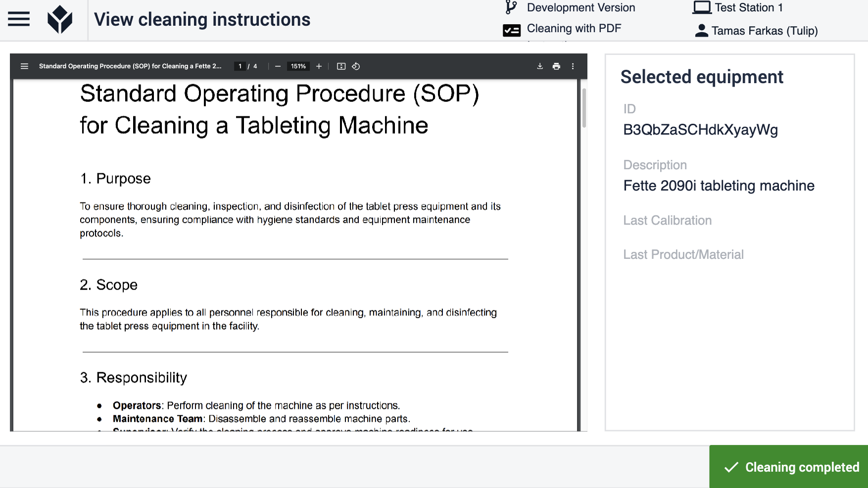This screenshot has height=488, width=868.
Task: Click the Tulip logo icon
Action: (x=60, y=19)
